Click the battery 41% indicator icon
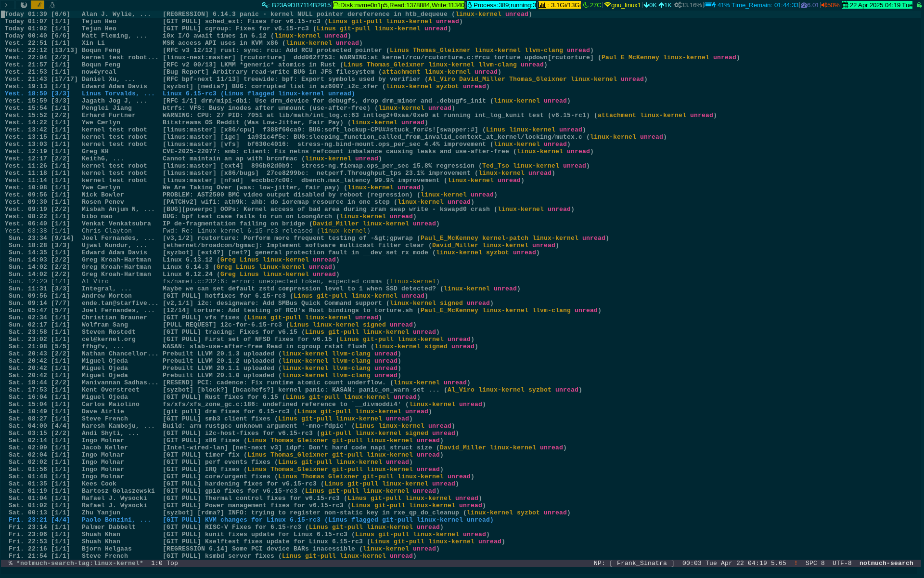Viewport: 924px width, 578px height. pos(709,5)
